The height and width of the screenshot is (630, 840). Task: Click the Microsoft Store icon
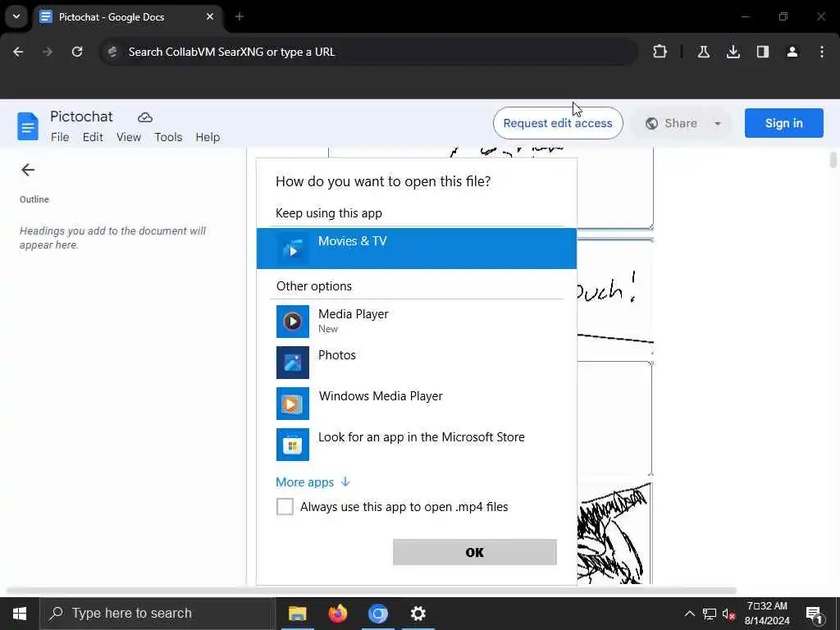(293, 444)
